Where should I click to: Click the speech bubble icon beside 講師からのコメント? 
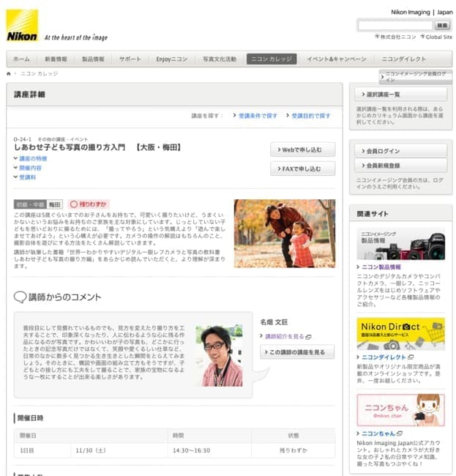tap(20, 297)
